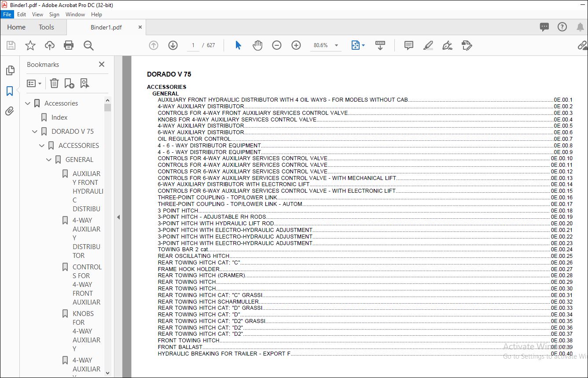Open the find text magnifier tool

88,45
